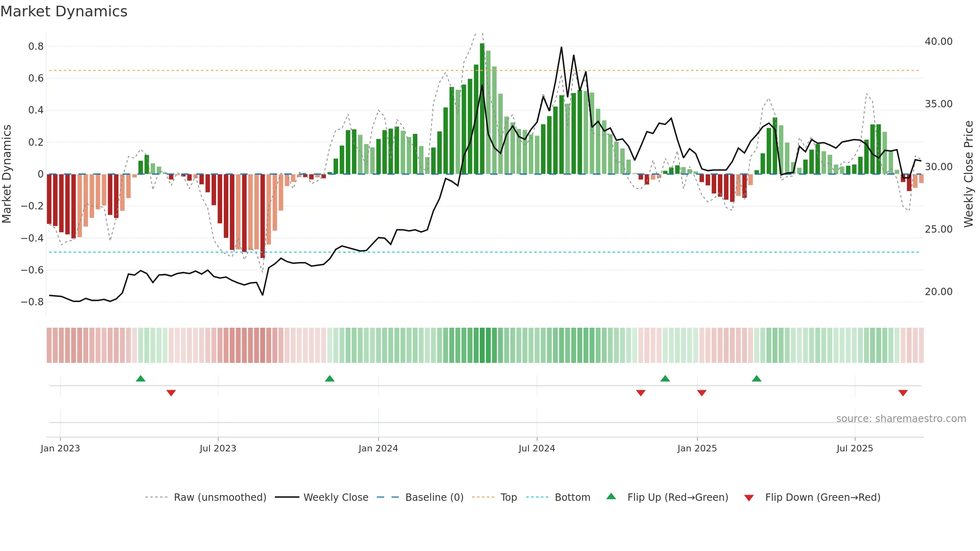Click the Jul 2025 x-axis label
This screenshot has height=551, width=980.
(855, 448)
